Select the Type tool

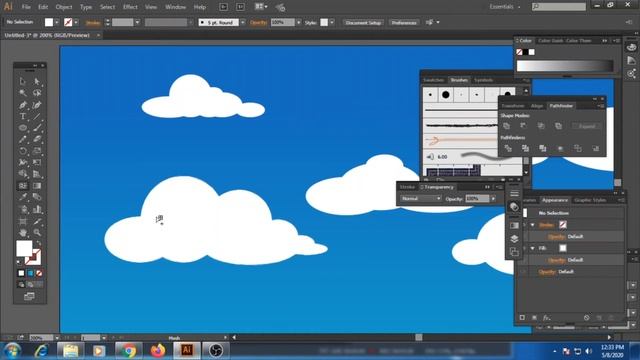(x=22, y=116)
